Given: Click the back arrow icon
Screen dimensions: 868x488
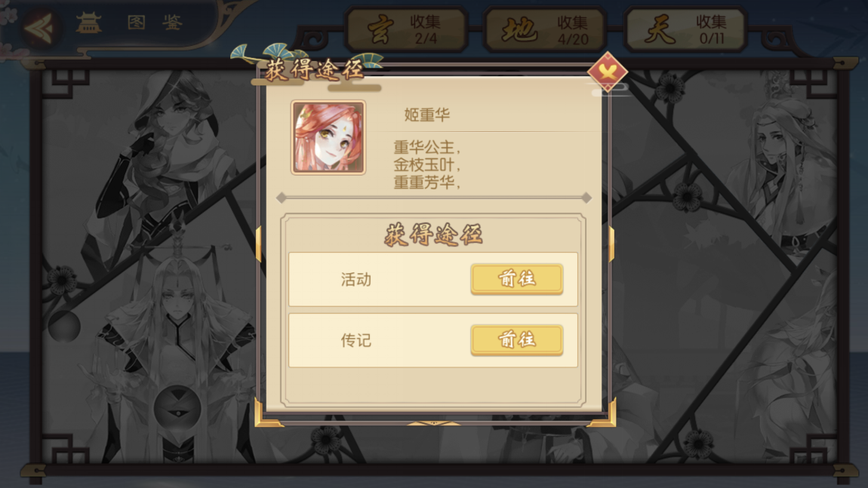Looking at the screenshot, I should pos(38,26).
